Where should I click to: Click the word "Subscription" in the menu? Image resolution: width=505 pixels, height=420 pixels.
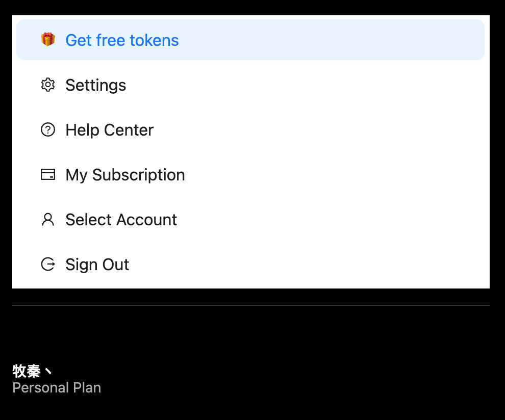tap(138, 175)
